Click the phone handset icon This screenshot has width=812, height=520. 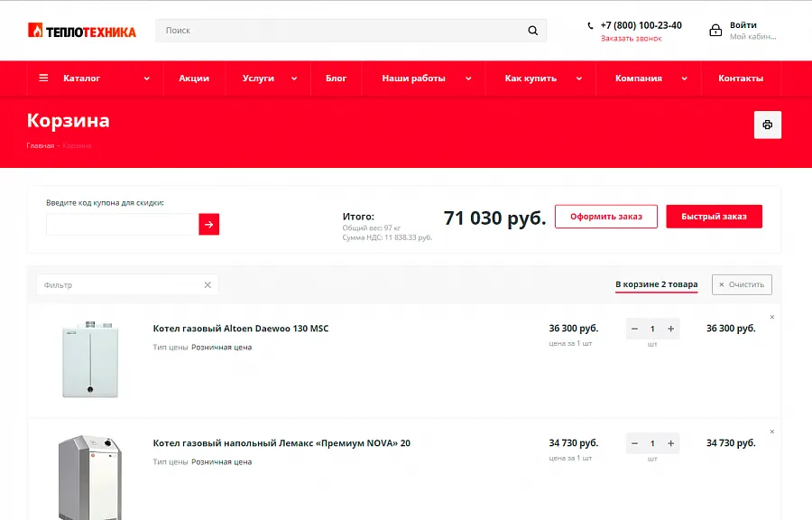coord(590,25)
